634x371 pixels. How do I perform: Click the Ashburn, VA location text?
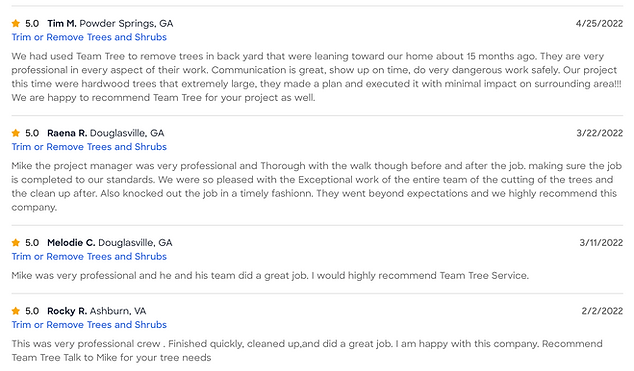118,311
